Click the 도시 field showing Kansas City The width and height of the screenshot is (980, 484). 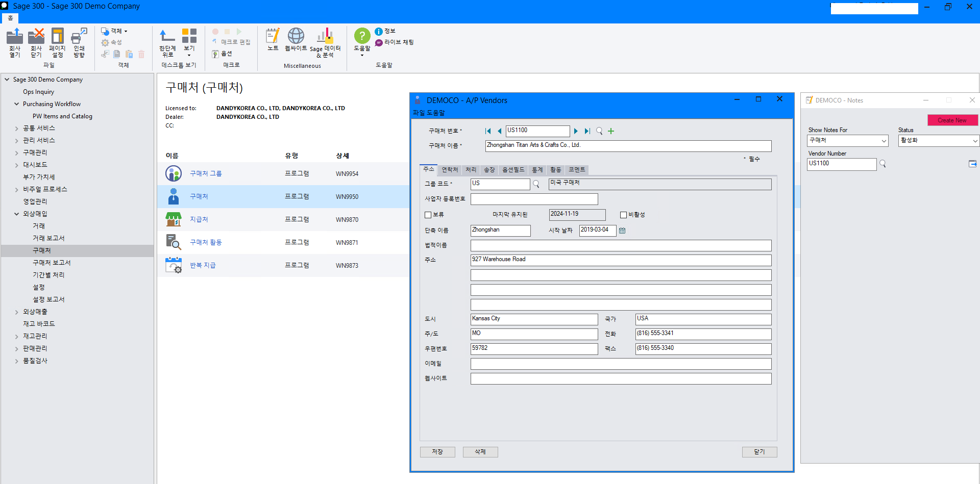click(x=534, y=319)
